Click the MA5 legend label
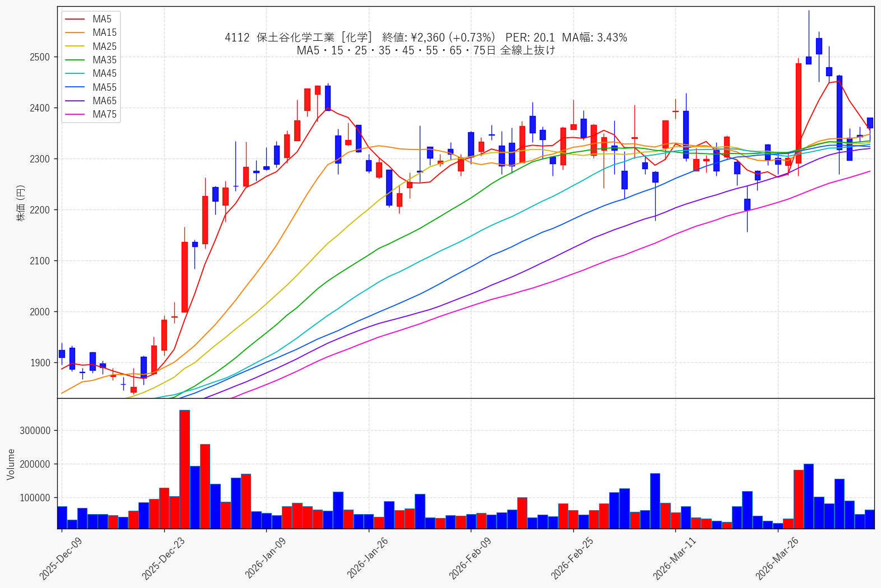This screenshot has height=588, width=881. 102,19
